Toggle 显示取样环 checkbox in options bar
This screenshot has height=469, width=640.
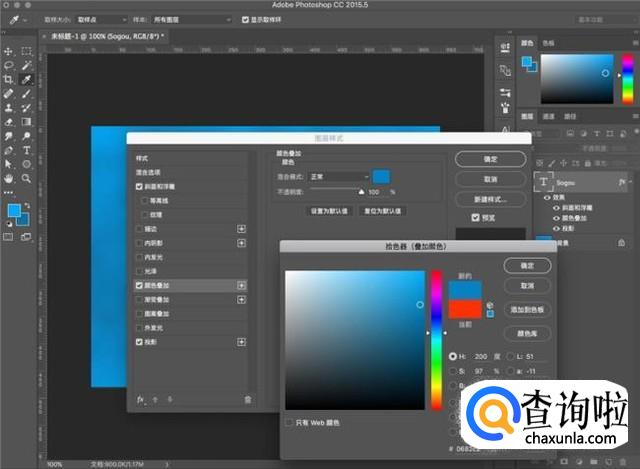245,20
